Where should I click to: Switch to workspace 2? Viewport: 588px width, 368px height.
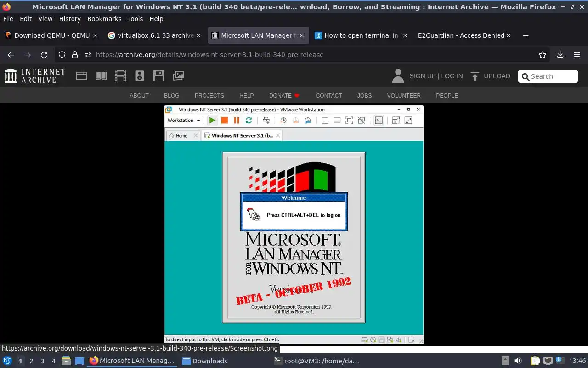click(x=31, y=361)
